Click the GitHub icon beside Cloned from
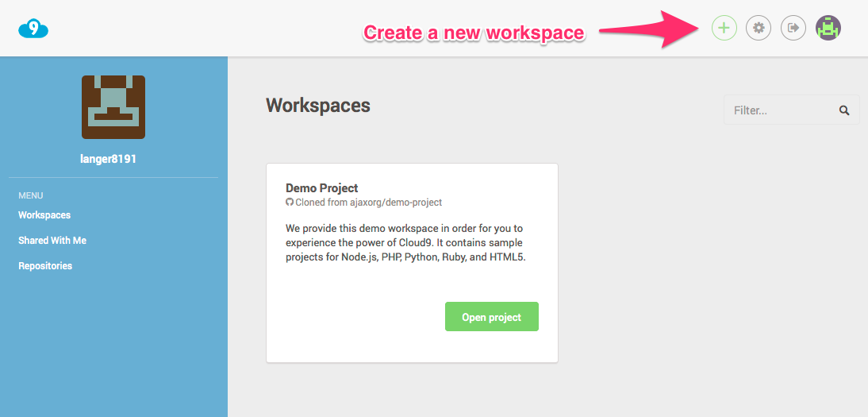This screenshot has width=868, height=417. pyautogui.click(x=290, y=203)
